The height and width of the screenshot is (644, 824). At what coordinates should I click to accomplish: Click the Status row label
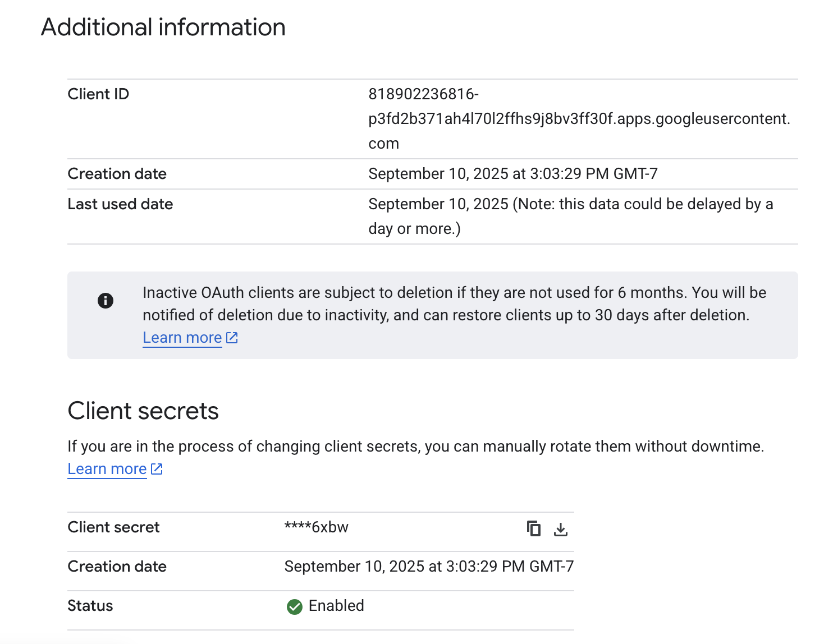(90, 606)
